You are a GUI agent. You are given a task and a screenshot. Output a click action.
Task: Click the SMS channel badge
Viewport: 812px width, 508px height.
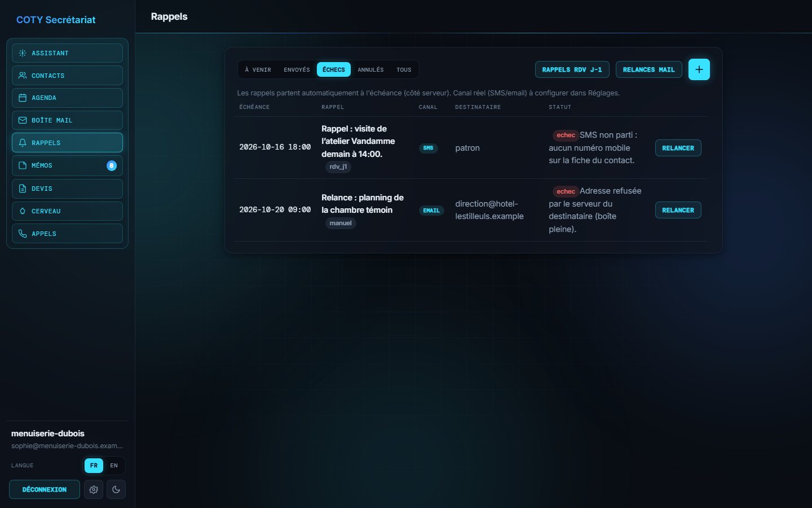click(428, 148)
